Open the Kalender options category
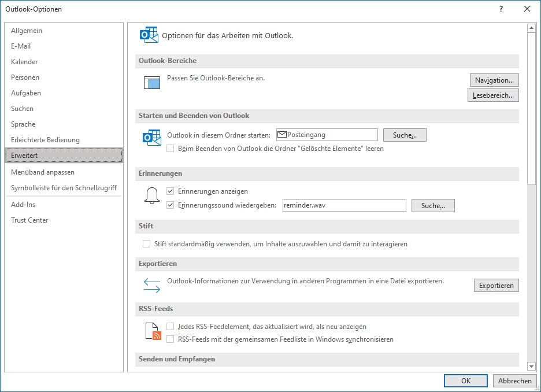Image resolution: width=541 pixels, height=392 pixels. (24, 62)
